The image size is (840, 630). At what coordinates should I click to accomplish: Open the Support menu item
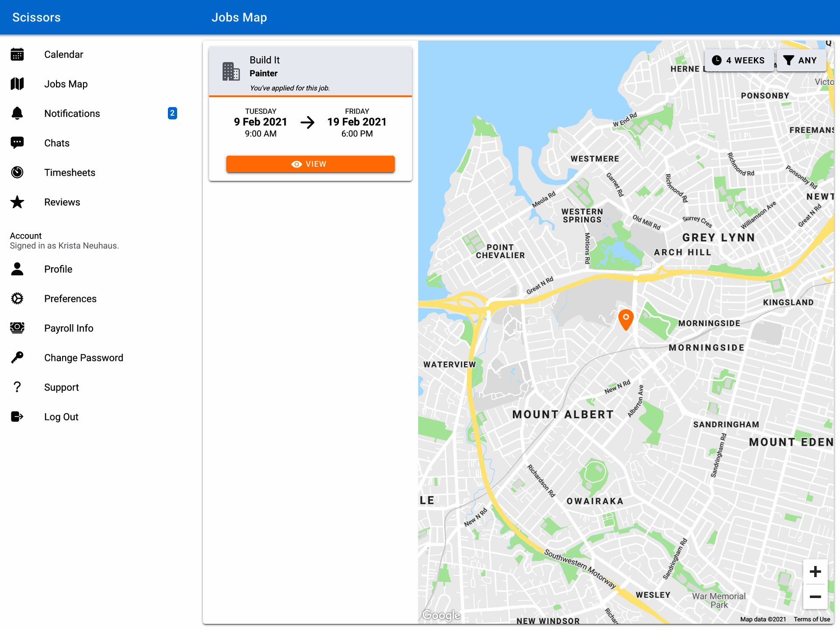click(61, 387)
